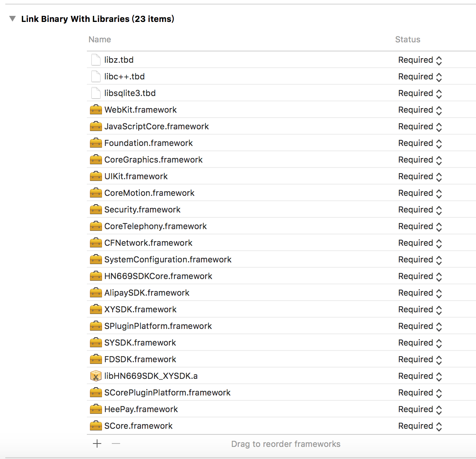Click the libz.tbd file icon
Screen dimensions: 476x459
pos(96,60)
